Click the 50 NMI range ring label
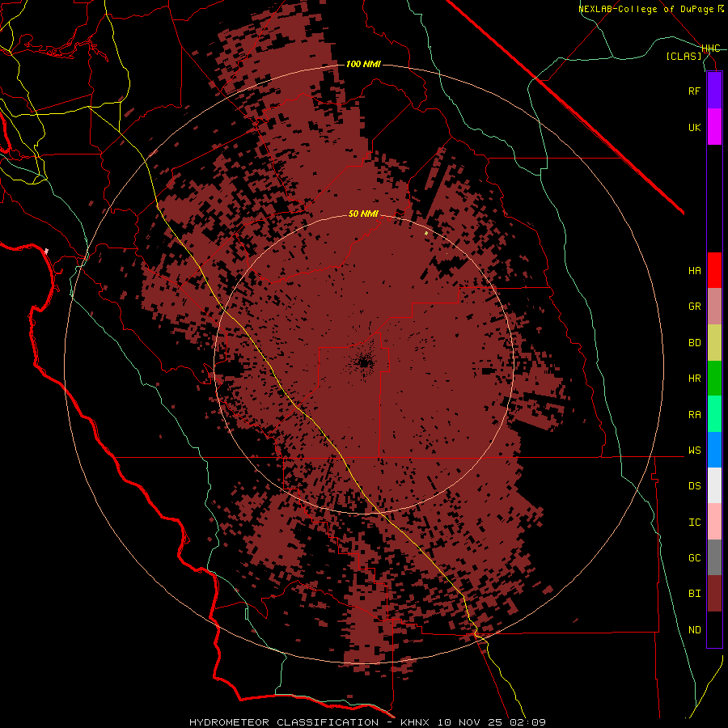Image resolution: width=728 pixels, height=728 pixels. 363,214
